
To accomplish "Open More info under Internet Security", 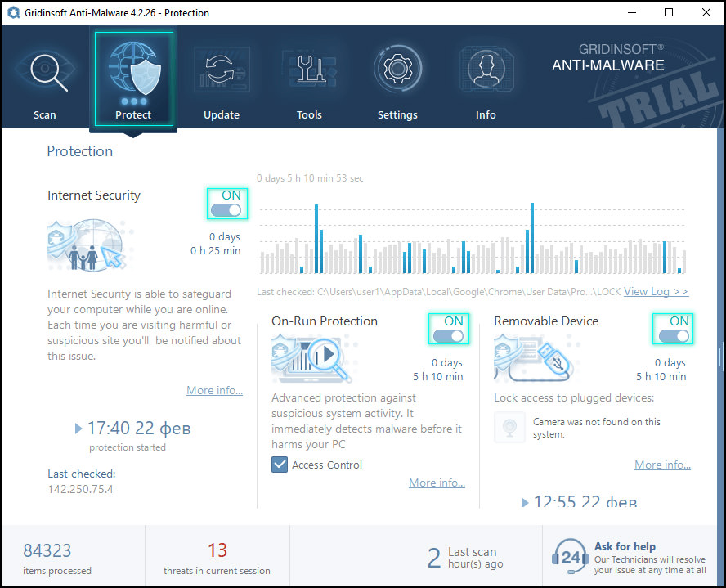I will click(215, 390).
